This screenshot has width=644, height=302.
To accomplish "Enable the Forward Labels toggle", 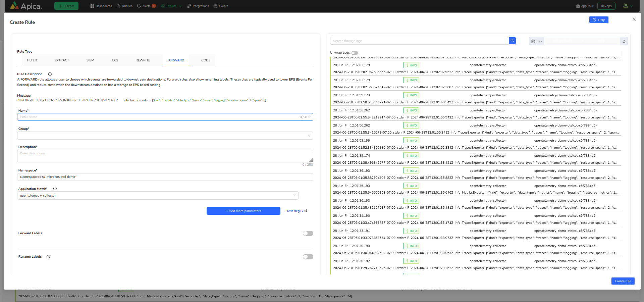I will coord(308,234).
